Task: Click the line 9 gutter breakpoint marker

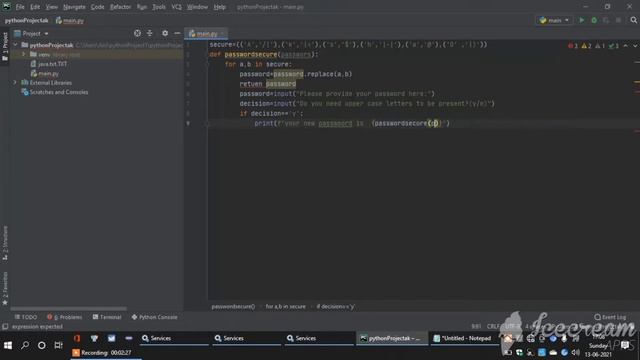Action: [x=188, y=123]
